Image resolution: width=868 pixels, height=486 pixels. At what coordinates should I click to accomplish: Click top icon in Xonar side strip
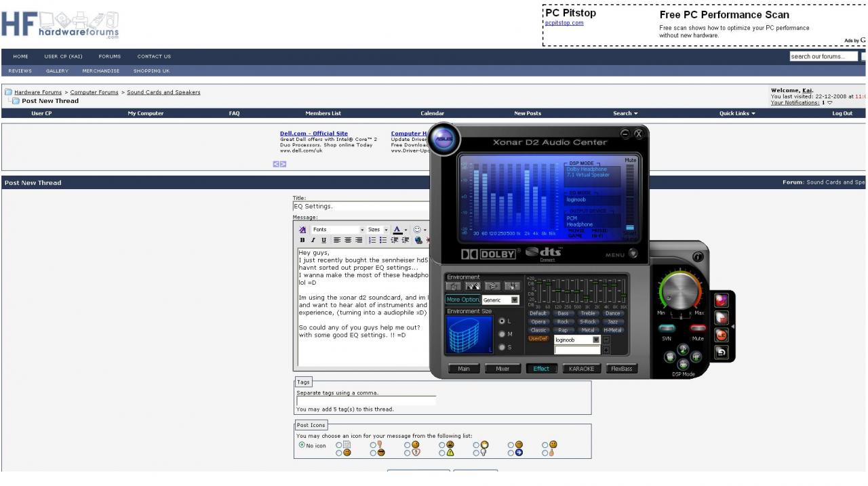[x=722, y=300]
